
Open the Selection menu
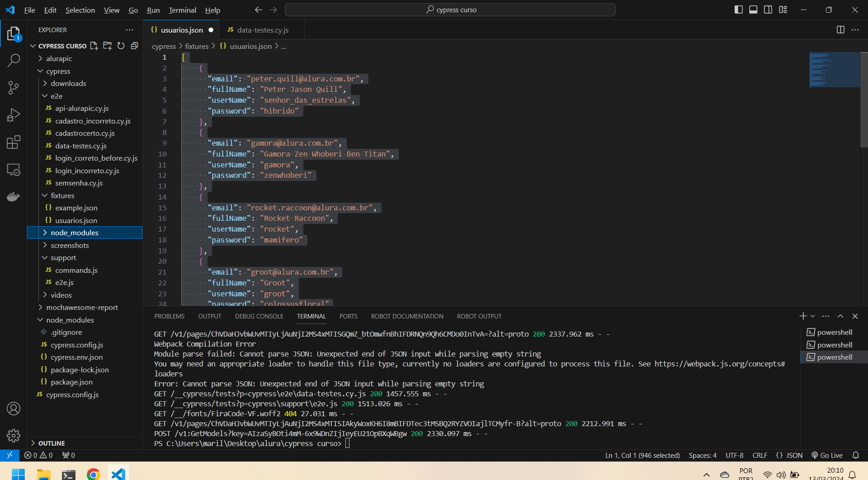80,10
